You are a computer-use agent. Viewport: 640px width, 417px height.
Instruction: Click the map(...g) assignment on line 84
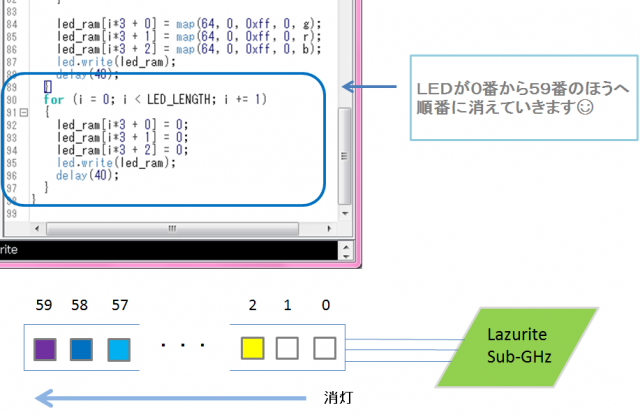pos(189,24)
